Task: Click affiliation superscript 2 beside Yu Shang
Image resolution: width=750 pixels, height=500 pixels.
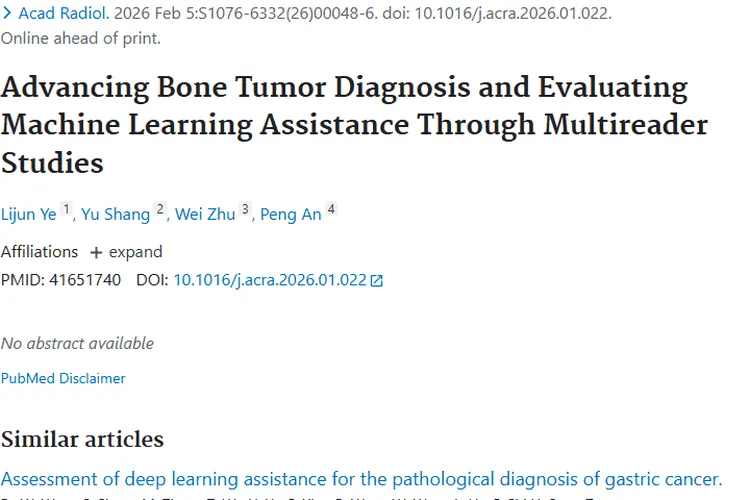Action: (159, 210)
